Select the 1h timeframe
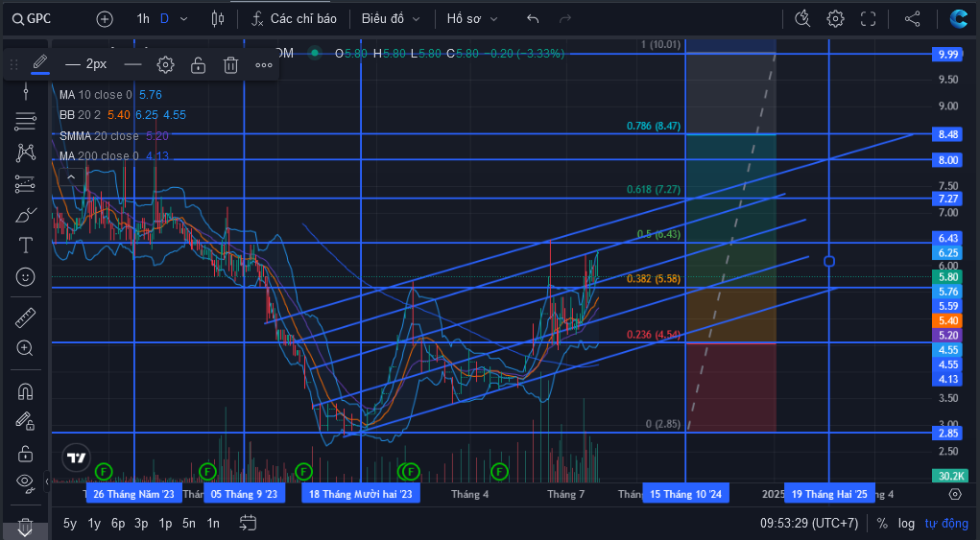Viewport: 980px width, 540px height. (x=143, y=19)
